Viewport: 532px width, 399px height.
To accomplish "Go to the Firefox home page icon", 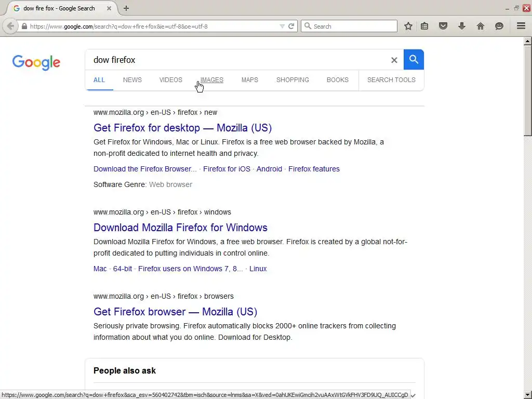I will (x=481, y=26).
